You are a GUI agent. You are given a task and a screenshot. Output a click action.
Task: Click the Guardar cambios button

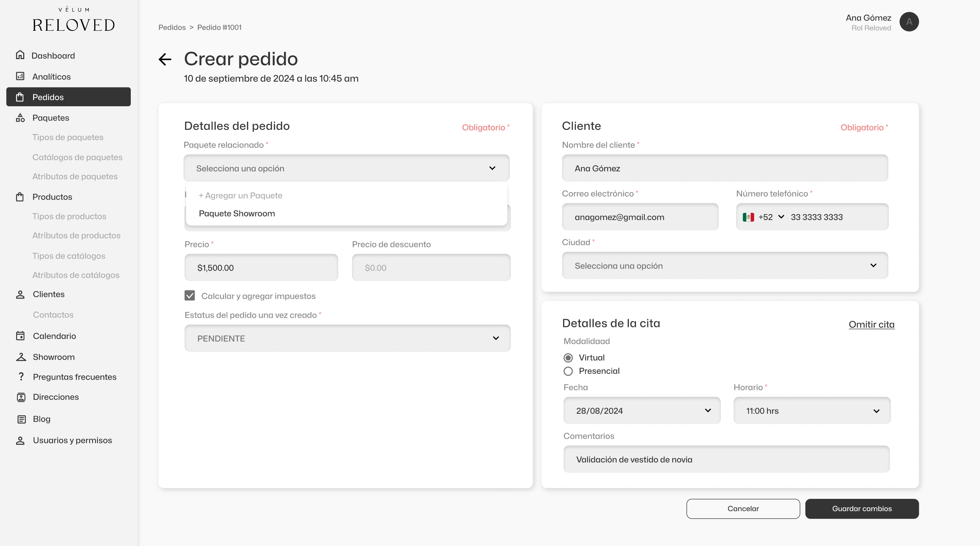(862, 509)
